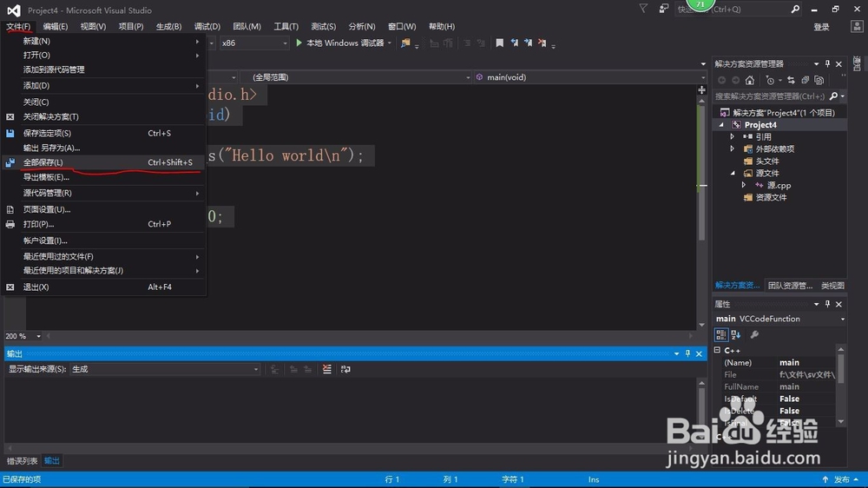Expand the 外部依赖项 node
The image size is (868, 488).
tap(733, 149)
